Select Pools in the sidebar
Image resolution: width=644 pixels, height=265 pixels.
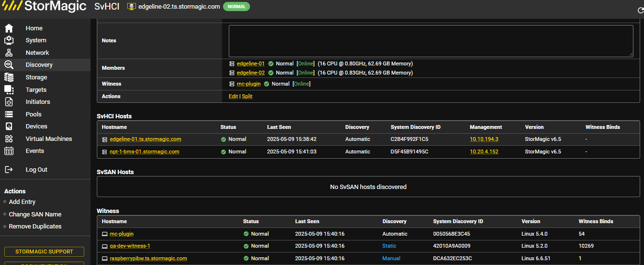tap(34, 114)
